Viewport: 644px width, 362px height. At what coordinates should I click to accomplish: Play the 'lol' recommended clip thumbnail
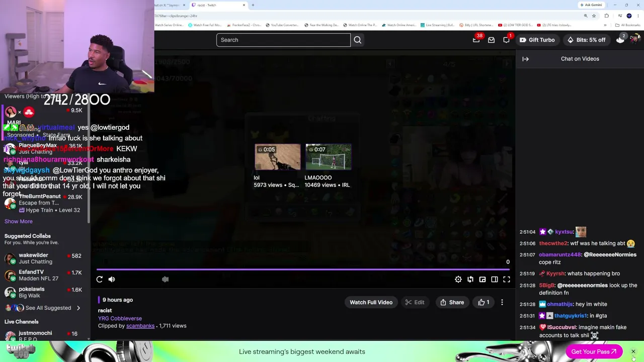point(278,157)
